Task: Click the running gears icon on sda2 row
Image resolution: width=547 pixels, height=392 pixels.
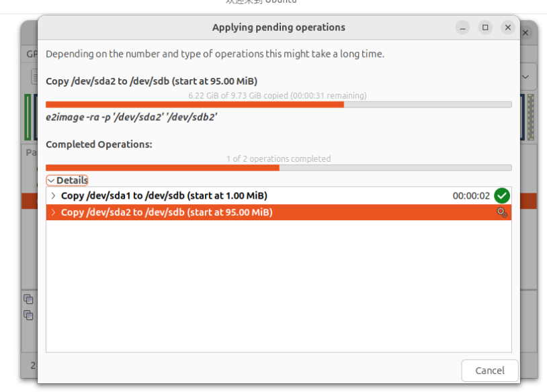Action: tap(502, 212)
